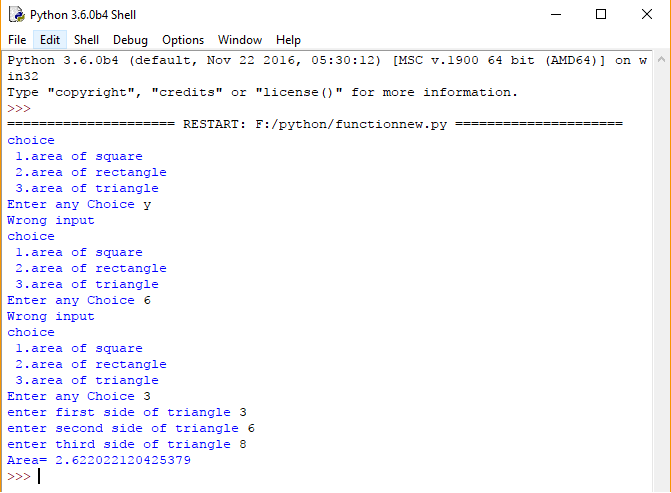Click the 'license()' text in header

pos(298,92)
